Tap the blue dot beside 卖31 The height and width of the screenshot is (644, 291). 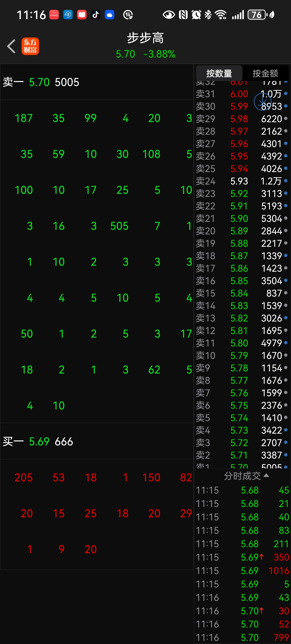[x=286, y=93]
